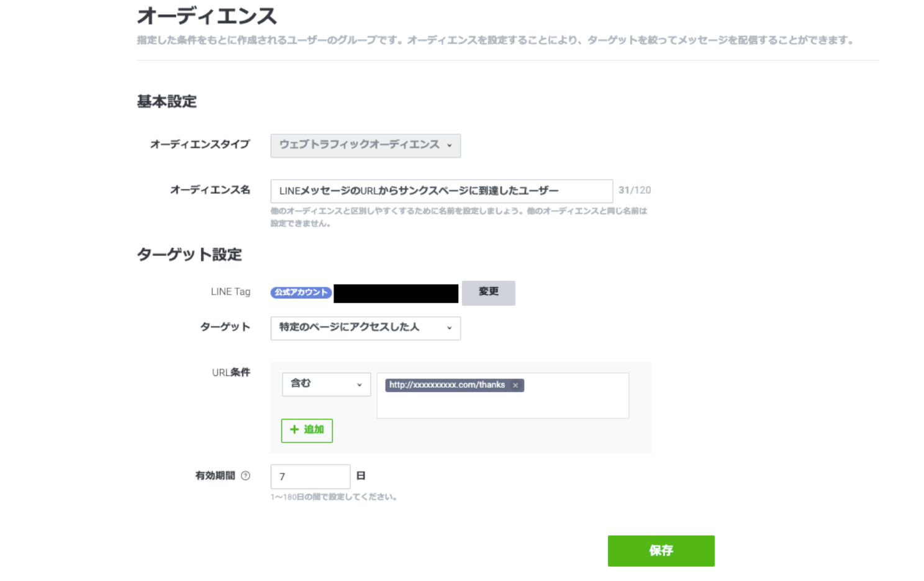Save the audience with the 保存 button
The width and height of the screenshot is (924, 581).
661,551
